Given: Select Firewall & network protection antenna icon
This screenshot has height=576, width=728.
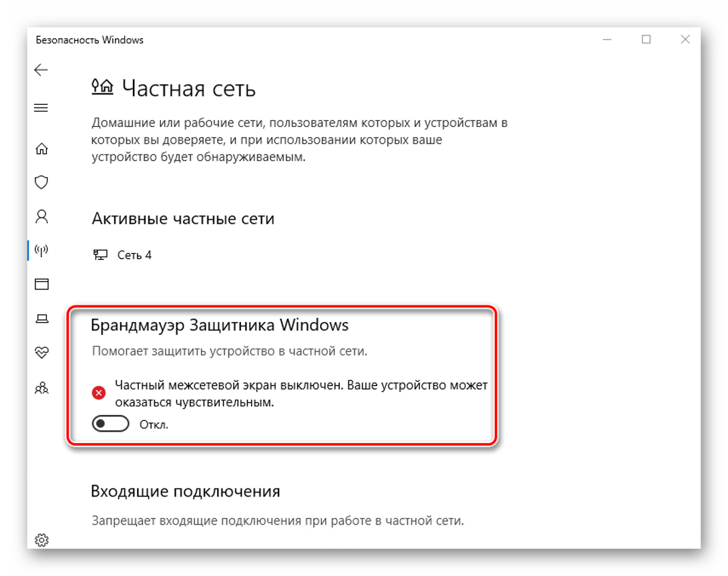Looking at the screenshot, I should tap(42, 251).
